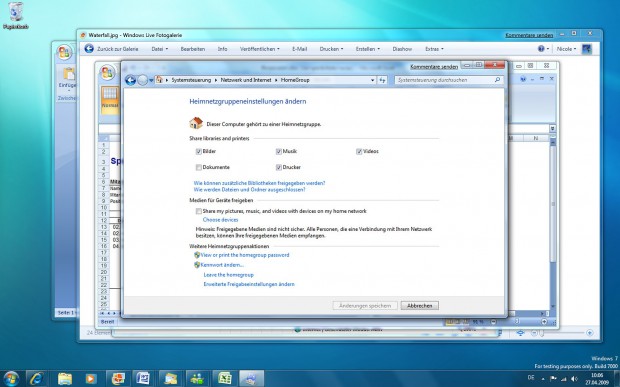Focus the Systemsteuerung durchsuchen search field
This screenshot has height=387, width=620.
449,80
